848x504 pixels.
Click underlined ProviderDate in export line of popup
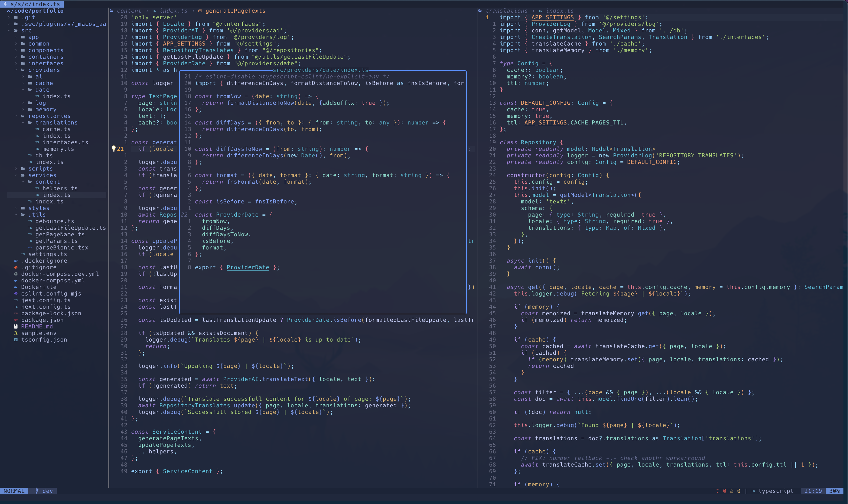(248, 267)
